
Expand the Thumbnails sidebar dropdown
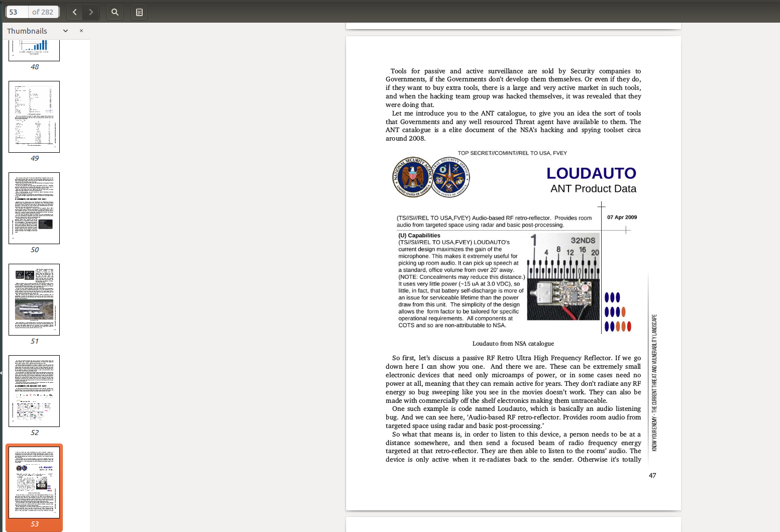(65, 31)
